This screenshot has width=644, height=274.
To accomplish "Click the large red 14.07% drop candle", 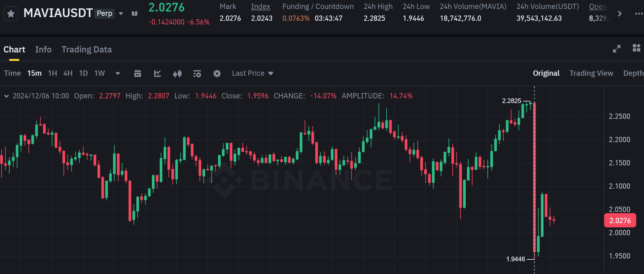I will point(534,177).
